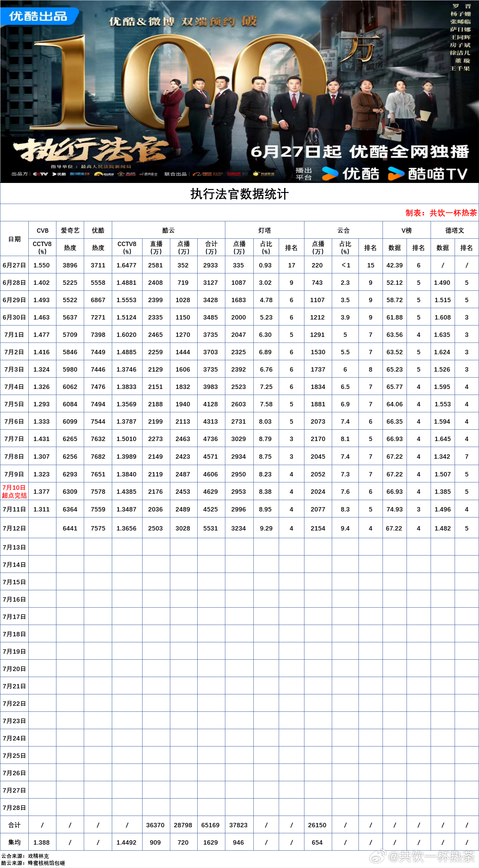Select the 德塔文 value 1.645
This screenshot has height=868, width=479.
[x=442, y=439]
